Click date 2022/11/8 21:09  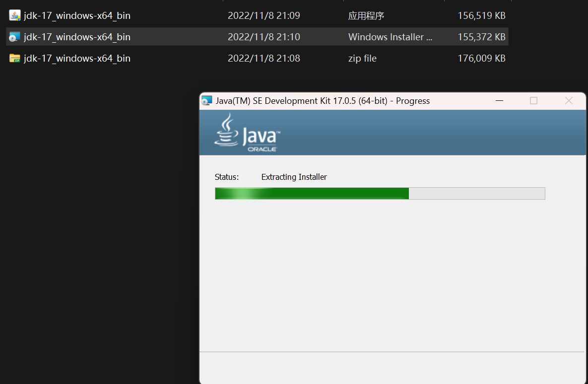(x=264, y=15)
